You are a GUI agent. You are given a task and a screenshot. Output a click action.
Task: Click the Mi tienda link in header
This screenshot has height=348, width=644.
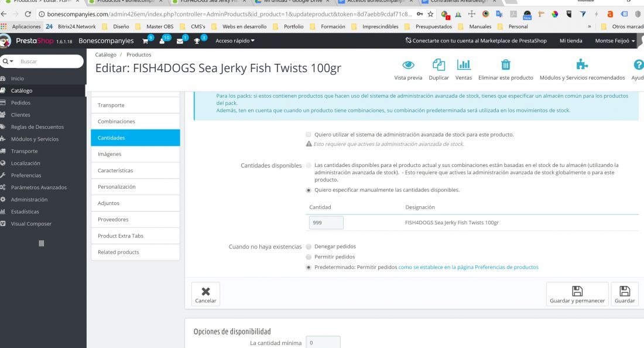(571, 40)
